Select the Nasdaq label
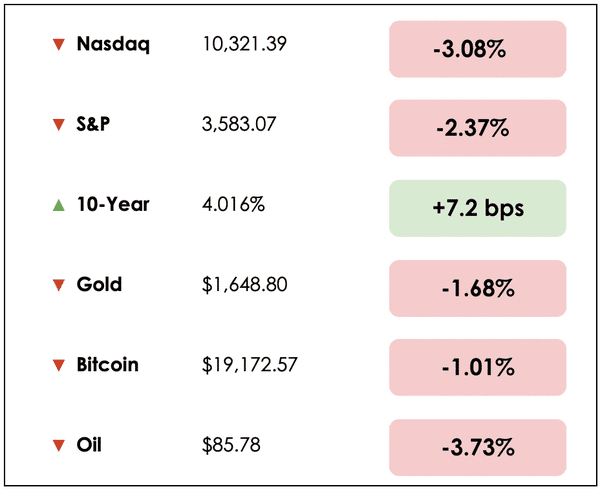This screenshot has width=600, height=489. pos(113,44)
